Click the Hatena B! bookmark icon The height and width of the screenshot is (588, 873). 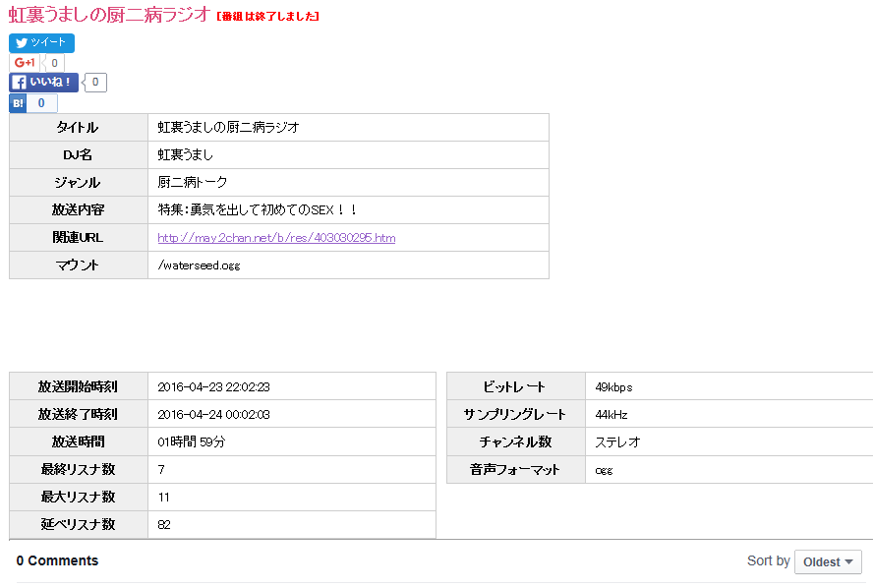[x=18, y=103]
